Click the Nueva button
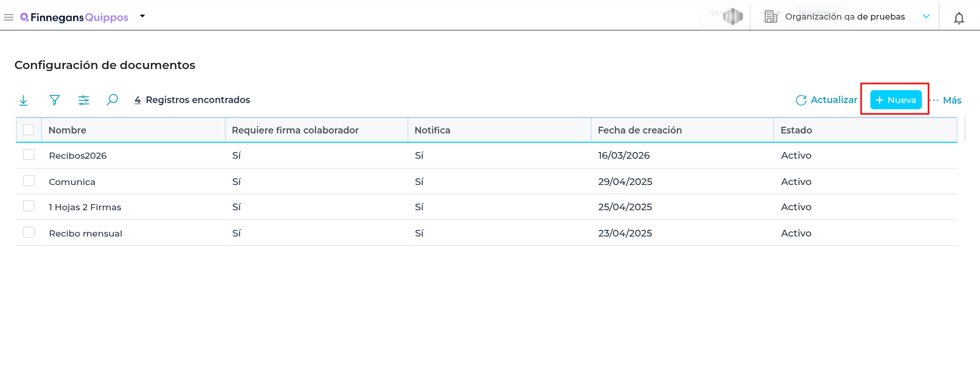 click(896, 100)
